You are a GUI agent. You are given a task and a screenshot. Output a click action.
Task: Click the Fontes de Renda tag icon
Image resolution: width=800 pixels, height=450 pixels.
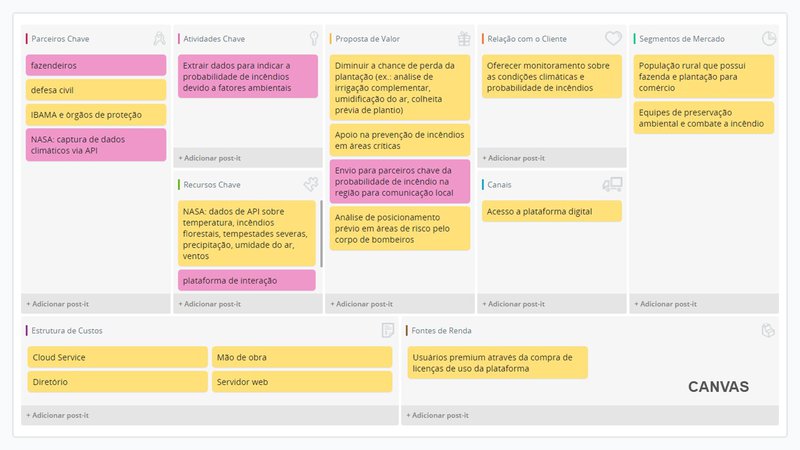pyautogui.click(x=768, y=331)
